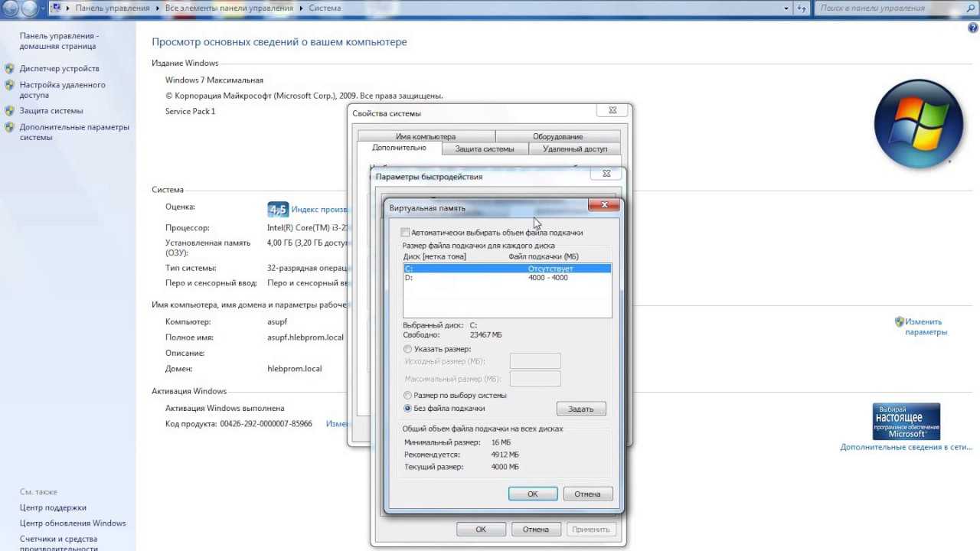Click Применить in Параметры быстродействия dialog
This screenshot has width=980, height=551.
590,529
